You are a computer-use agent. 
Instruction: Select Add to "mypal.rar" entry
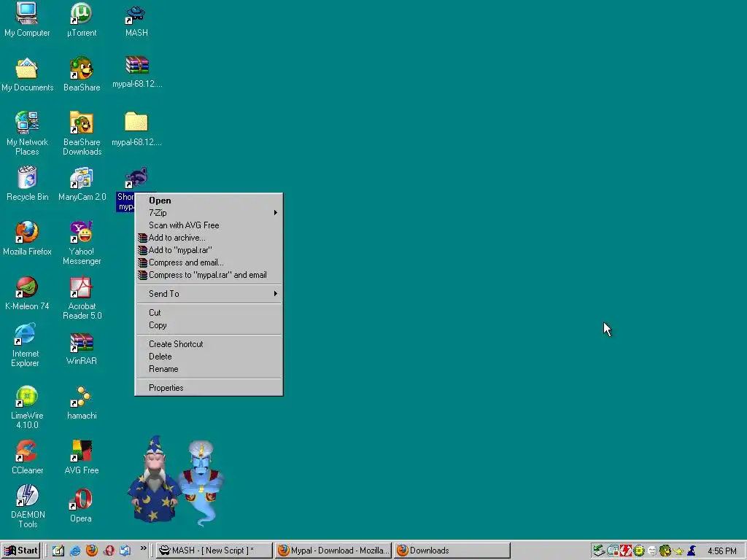tap(209, 250)
